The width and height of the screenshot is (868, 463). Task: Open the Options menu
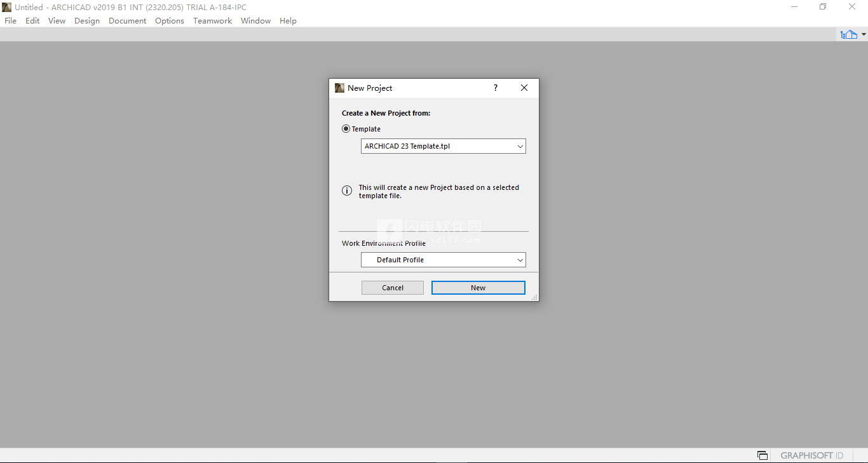pos(170,20)
